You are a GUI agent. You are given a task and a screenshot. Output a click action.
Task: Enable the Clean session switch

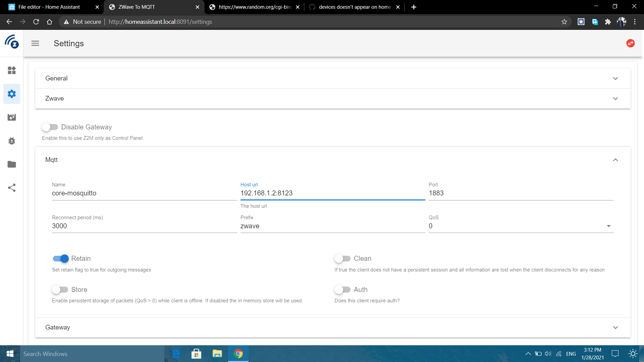(x=343, y=258)
